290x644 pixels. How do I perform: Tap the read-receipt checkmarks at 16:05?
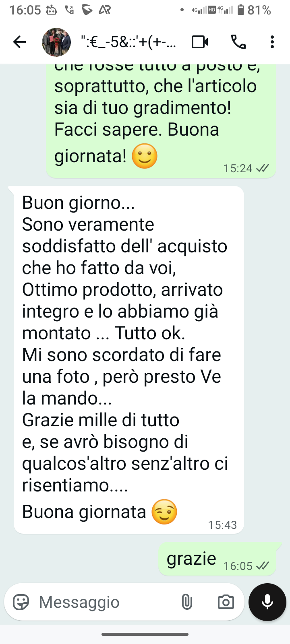point(262,566)
